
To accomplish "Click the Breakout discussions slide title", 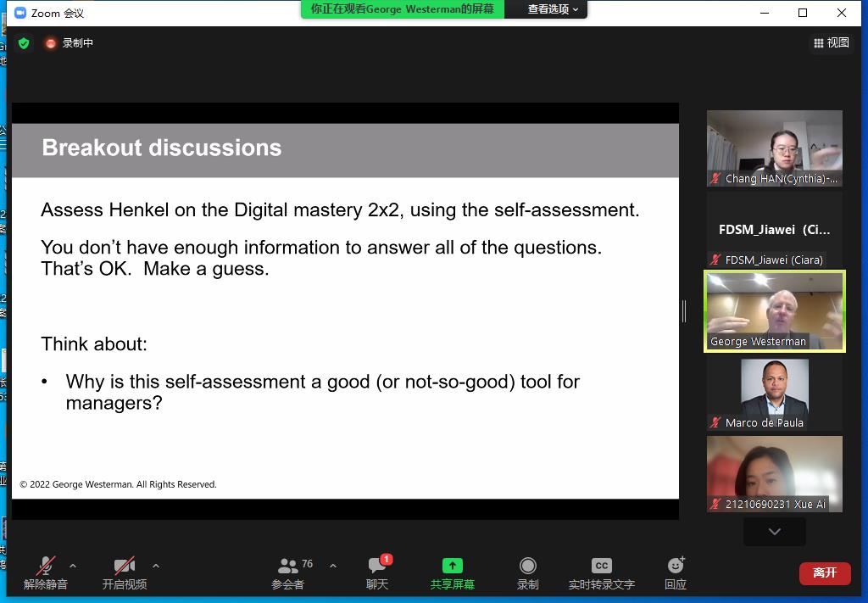I will tap(162, 148).
